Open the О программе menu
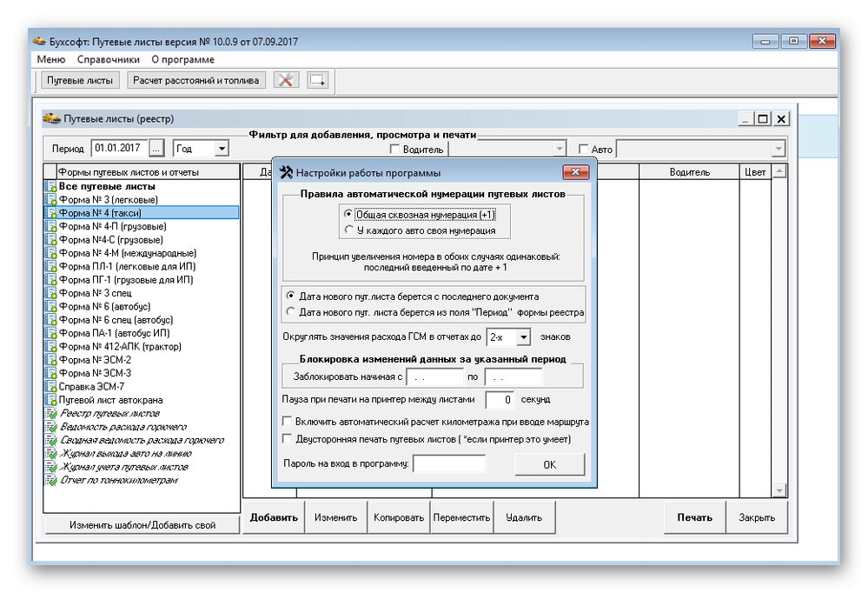Viewport: 868px width, 593px height. click(182, 59)
